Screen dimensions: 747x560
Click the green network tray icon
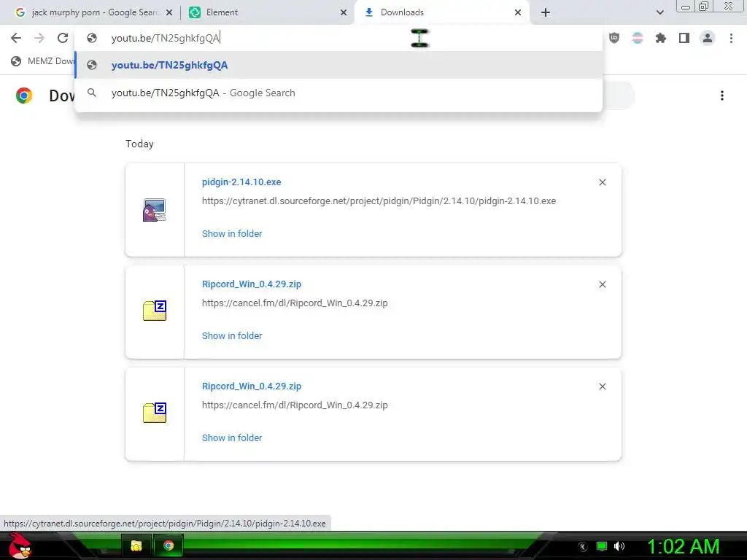pos(602,546)
